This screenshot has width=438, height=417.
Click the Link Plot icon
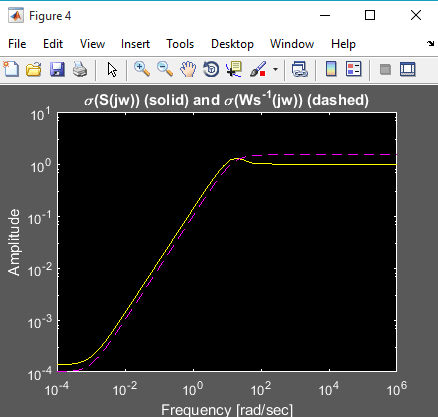pos(300,69)
